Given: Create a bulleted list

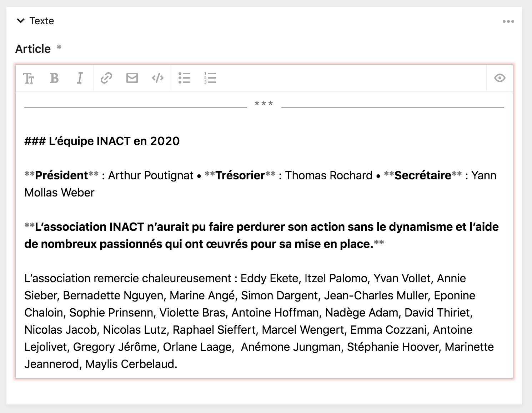Looking at the screenshot, I should click(184, 78).
